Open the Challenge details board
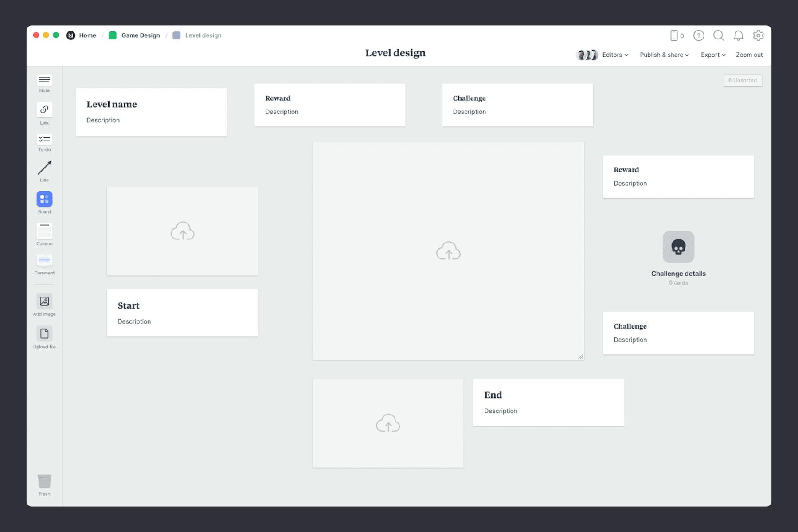 coord(678,247)
